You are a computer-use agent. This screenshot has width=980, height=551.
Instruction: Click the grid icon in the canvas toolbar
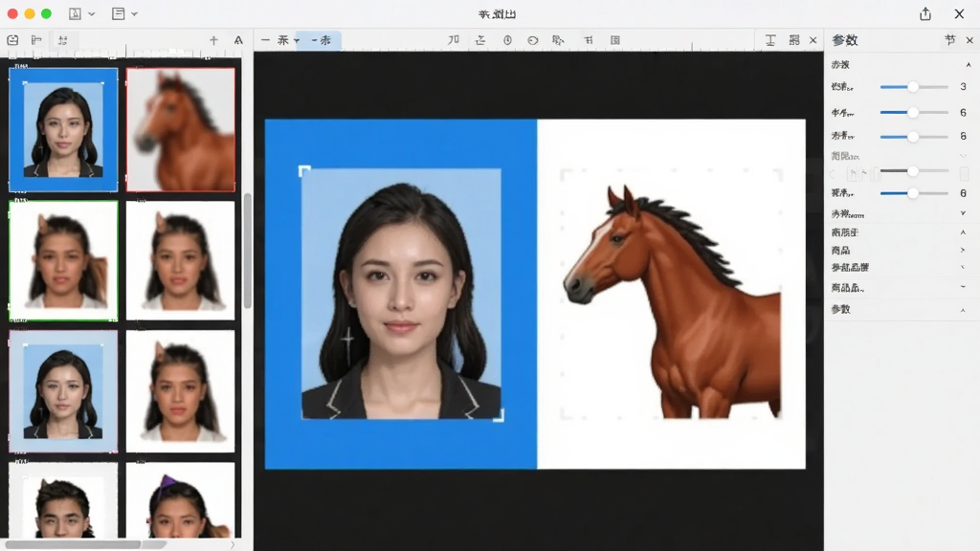(615, 40)
